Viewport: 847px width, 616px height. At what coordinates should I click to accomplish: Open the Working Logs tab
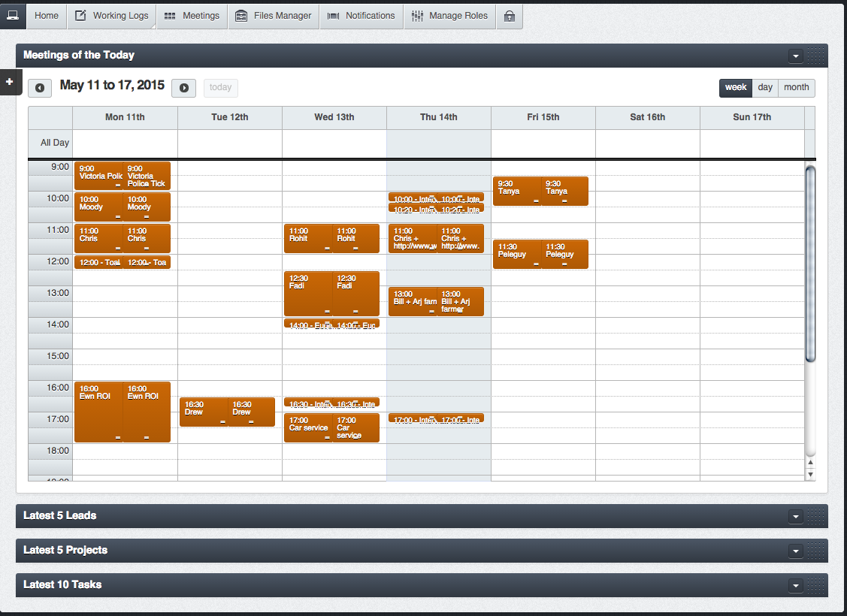(112, 16)
